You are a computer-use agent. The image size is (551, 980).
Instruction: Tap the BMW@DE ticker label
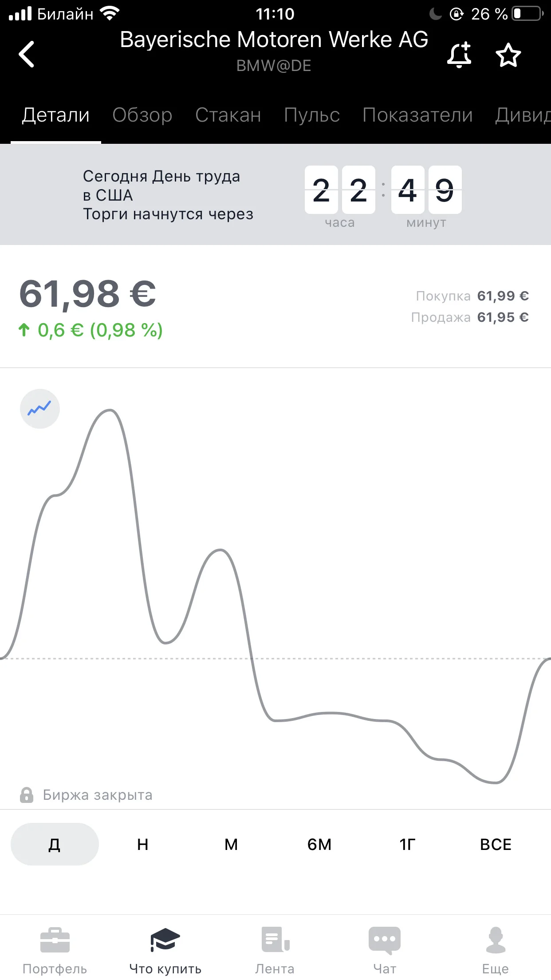click(x=274, y=66)
